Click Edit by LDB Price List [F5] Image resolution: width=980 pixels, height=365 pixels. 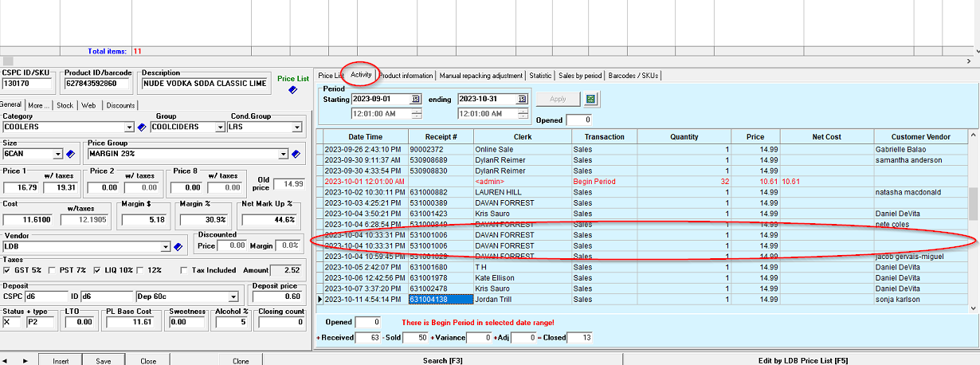(x=802, y=360)
